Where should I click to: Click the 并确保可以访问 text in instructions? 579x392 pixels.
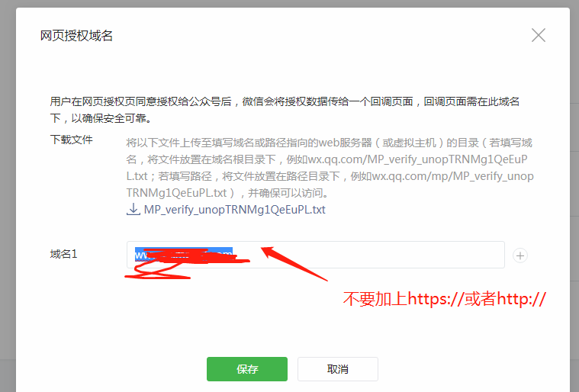pyautogui.click(x=288, y=193)
